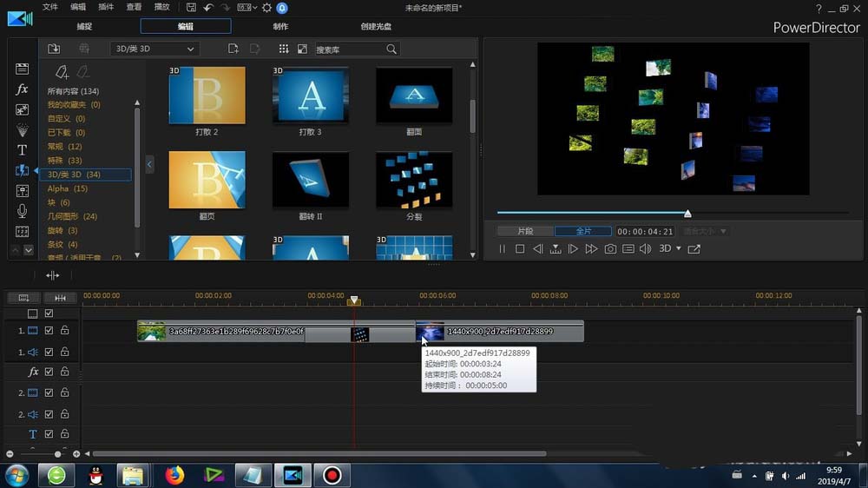This screenshot has width=868, height=488.
Task: Open the aspect ratio 16:9 dropdown
Action: click(x=247, y=8)
